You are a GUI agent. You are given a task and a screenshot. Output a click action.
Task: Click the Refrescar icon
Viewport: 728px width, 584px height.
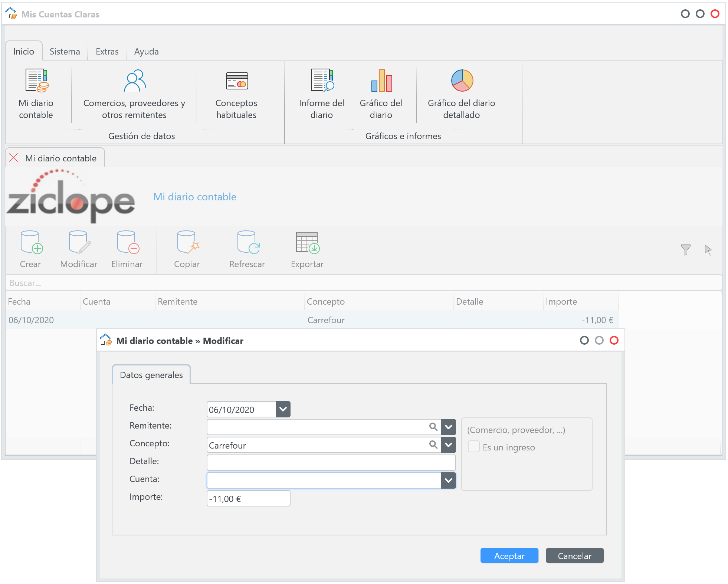247,243
